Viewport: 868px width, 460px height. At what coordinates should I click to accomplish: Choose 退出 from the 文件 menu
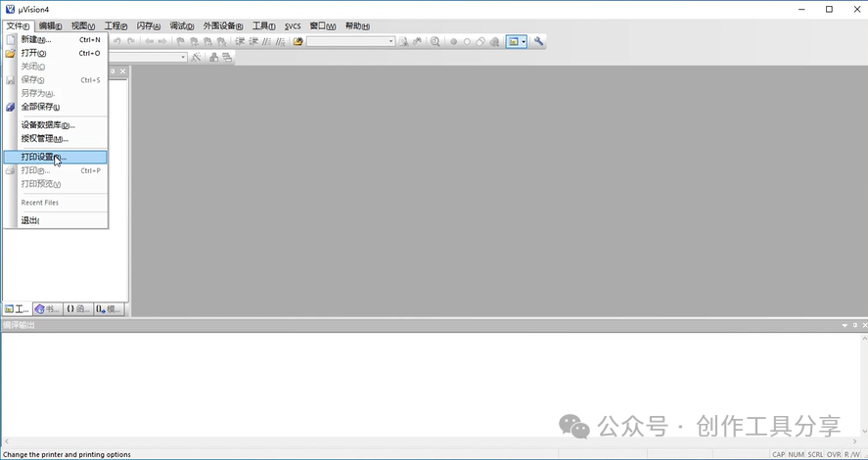(x=56, y=220)
